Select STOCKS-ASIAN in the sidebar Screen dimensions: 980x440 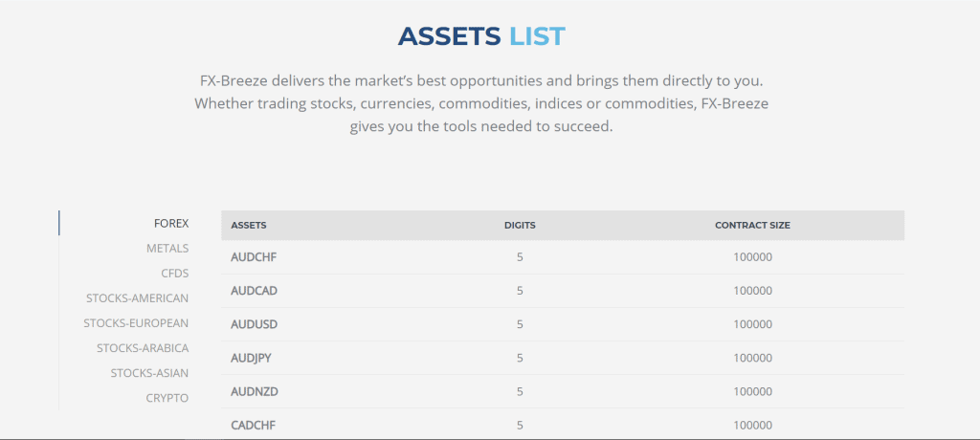(149, 373)
